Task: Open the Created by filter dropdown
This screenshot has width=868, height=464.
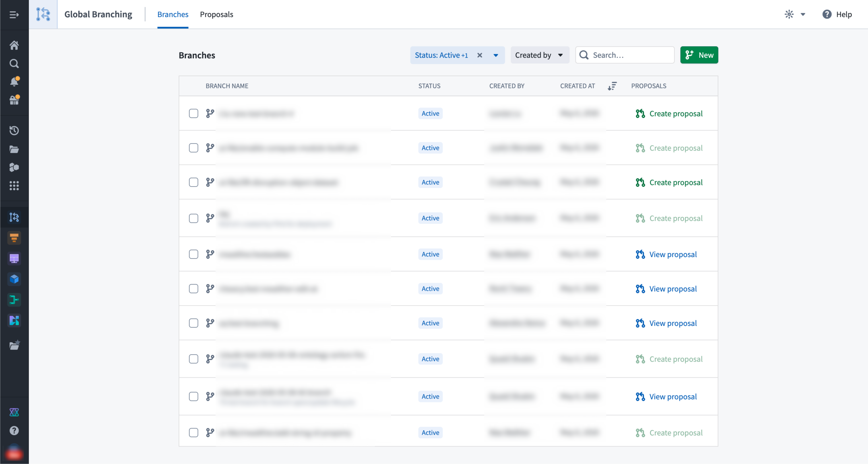Action: 540,55
